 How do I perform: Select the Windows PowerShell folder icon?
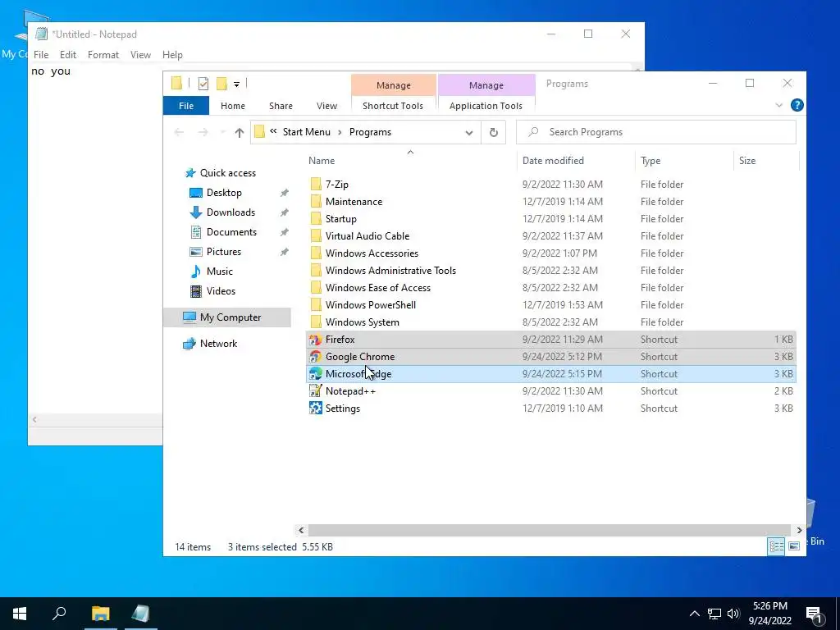[x=316, y=305]
